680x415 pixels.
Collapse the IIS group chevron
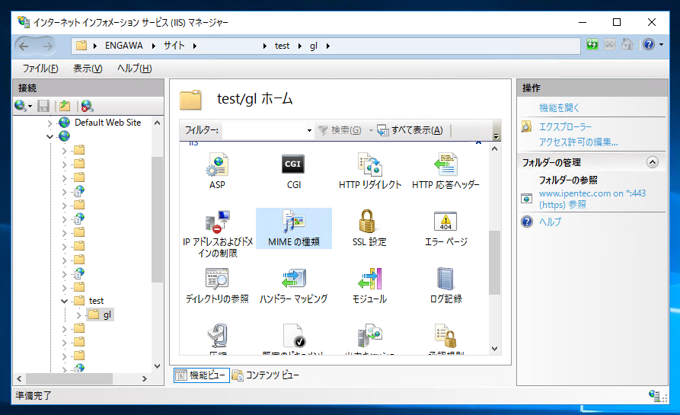click(478, 143)
